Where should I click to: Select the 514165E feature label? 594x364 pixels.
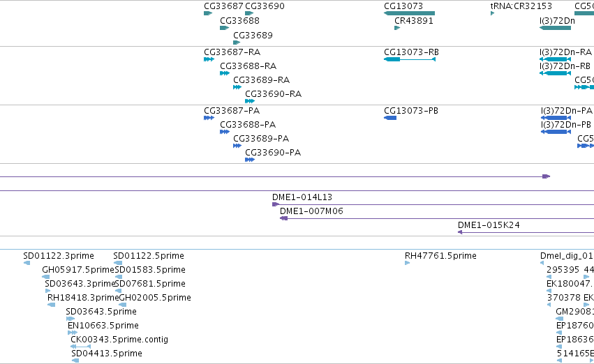[x=575, y=354]
